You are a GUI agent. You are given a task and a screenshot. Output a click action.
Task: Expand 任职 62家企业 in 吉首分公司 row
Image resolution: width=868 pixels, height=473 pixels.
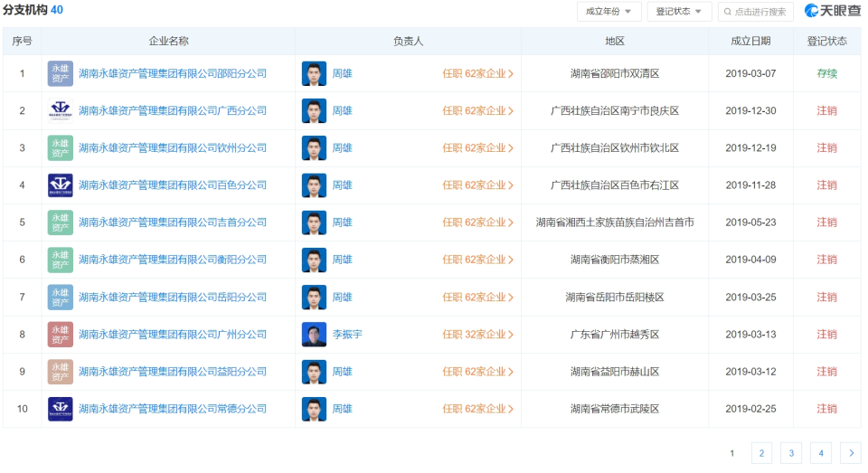coord(477,222)
